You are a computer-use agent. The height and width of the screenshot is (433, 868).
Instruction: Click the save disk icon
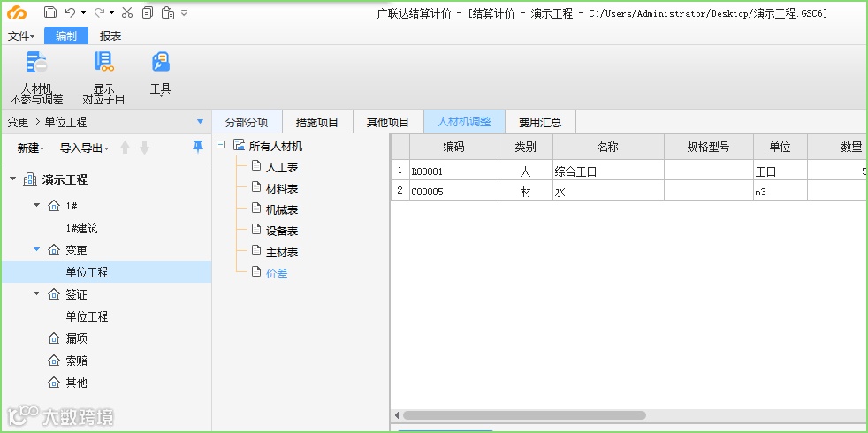pos(49,12)
